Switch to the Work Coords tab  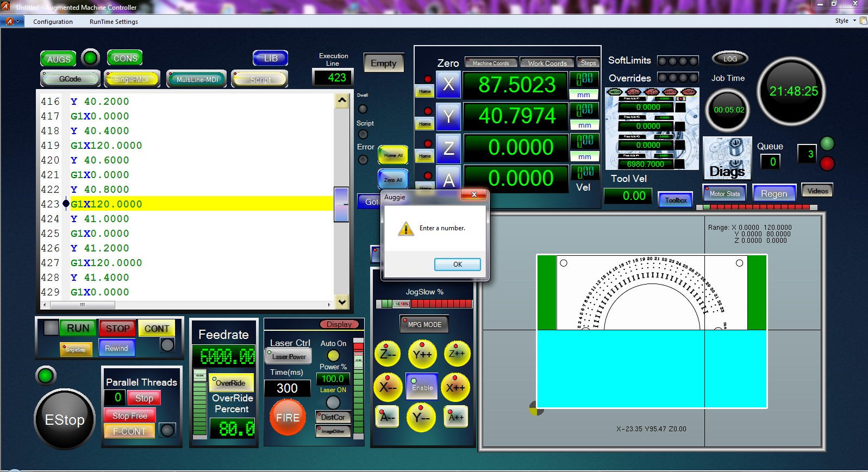point(547,63)
